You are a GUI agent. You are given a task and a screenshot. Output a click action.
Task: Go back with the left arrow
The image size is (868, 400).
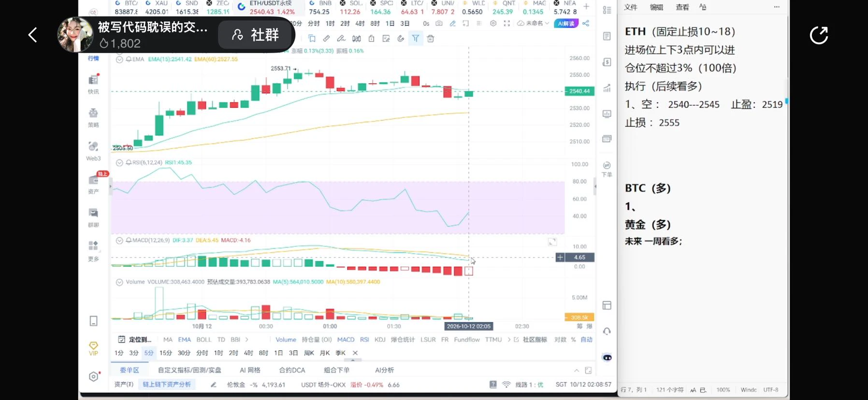coord(32,35)
